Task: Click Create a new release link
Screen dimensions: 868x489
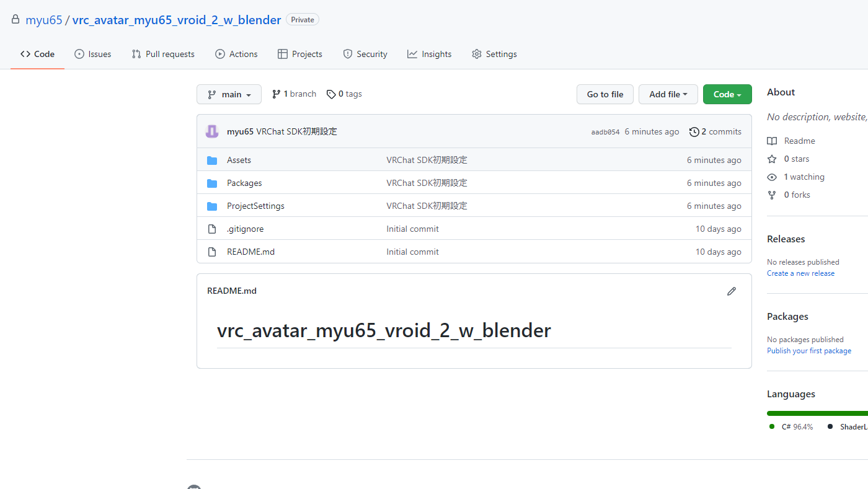Action: (800, 273)
